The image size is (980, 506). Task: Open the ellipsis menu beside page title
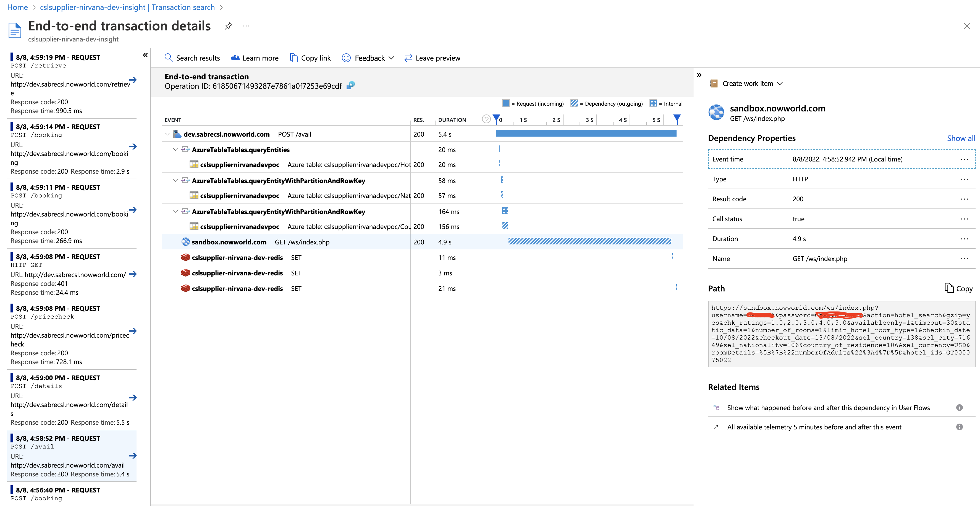click(246, 26)
